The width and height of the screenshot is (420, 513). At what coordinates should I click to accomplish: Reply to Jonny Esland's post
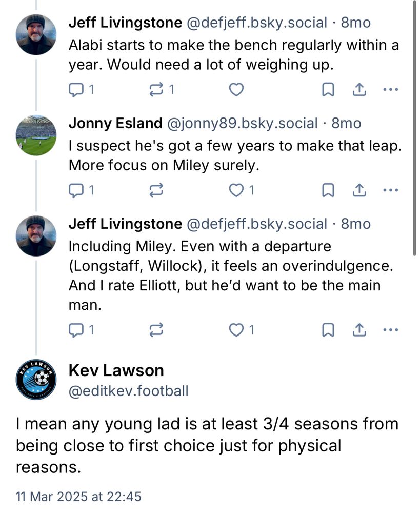tap(75, 191)
